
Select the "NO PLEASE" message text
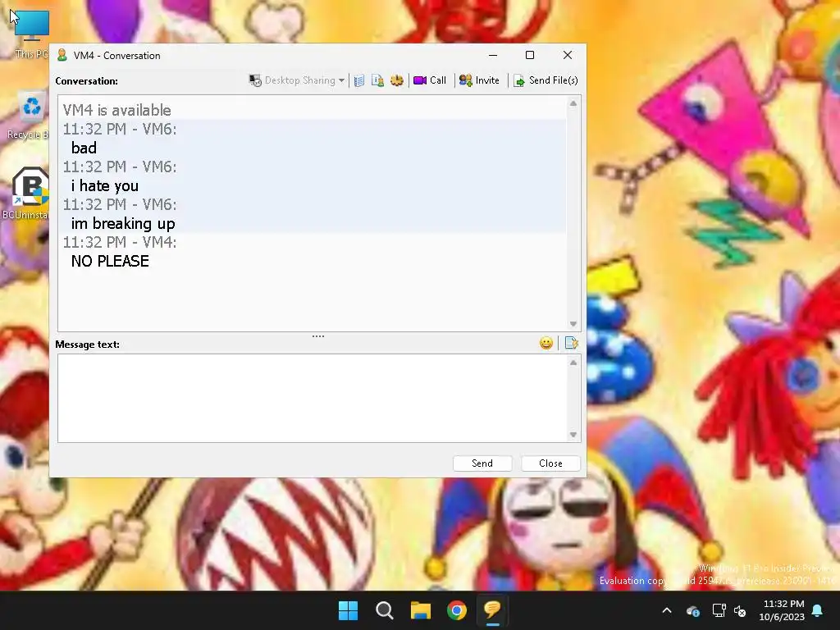111,262
